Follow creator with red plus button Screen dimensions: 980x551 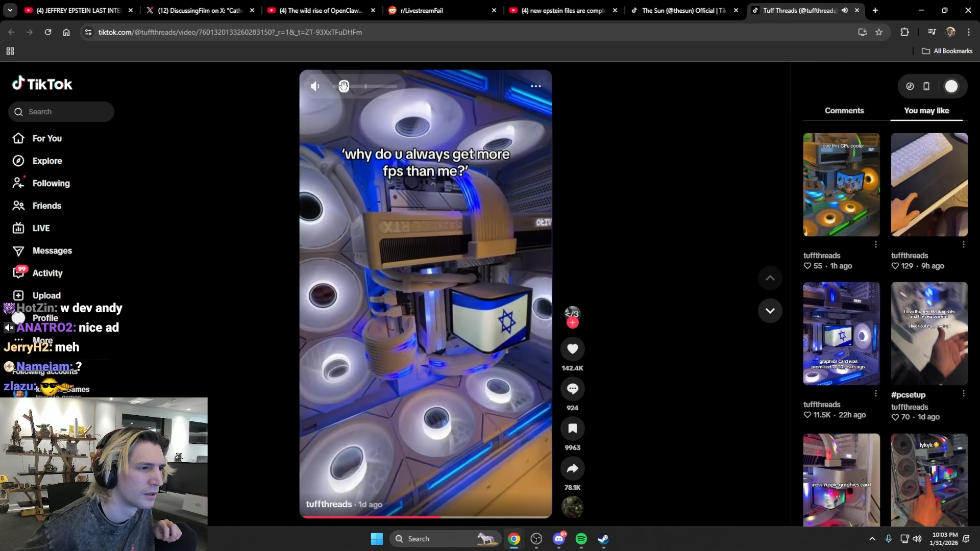coord(572,323)
